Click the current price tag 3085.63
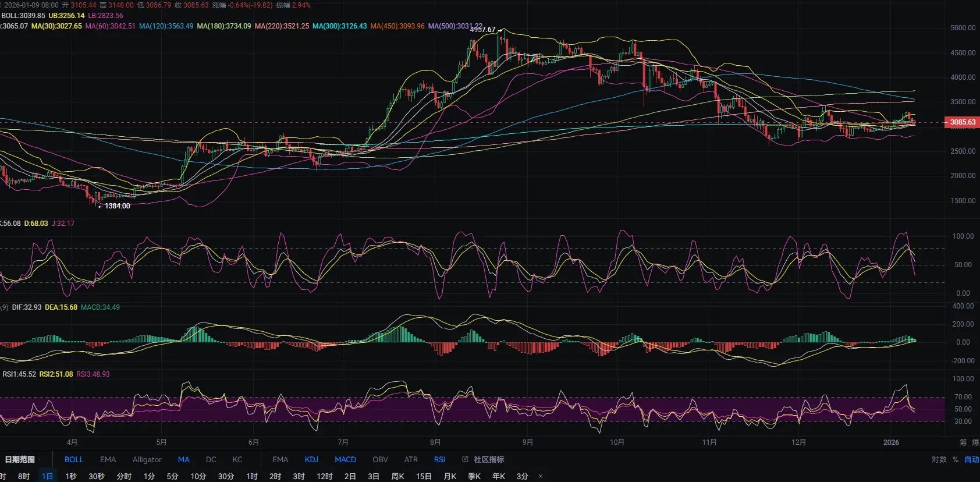The height and width of the screenshot is (482, 980). click(962, 122)
